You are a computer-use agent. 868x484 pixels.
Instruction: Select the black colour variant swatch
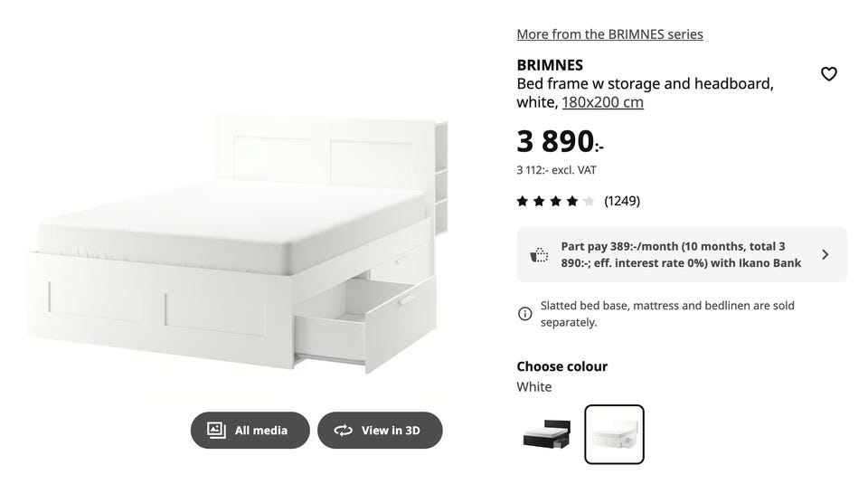click(547, 434)
